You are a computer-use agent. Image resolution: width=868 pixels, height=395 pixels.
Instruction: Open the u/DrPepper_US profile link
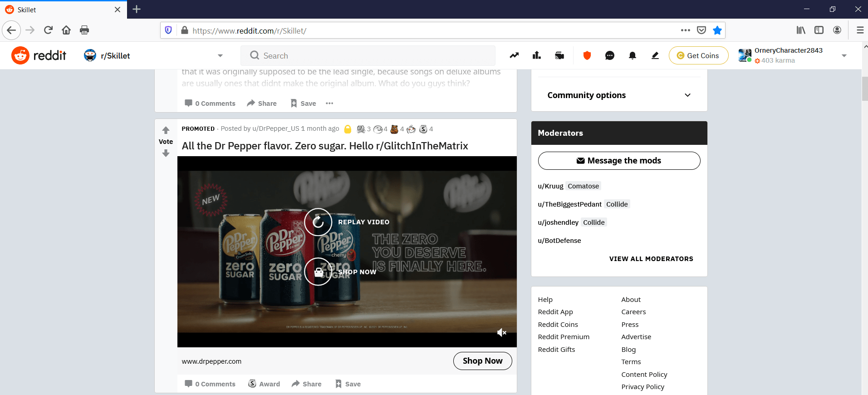pos(276,128)
